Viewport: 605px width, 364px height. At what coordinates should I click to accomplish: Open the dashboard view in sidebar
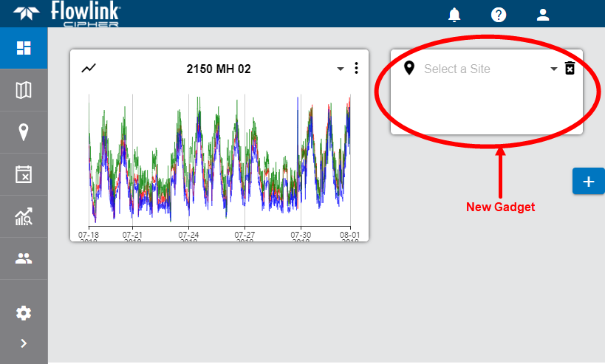click(x=24, y=48)
